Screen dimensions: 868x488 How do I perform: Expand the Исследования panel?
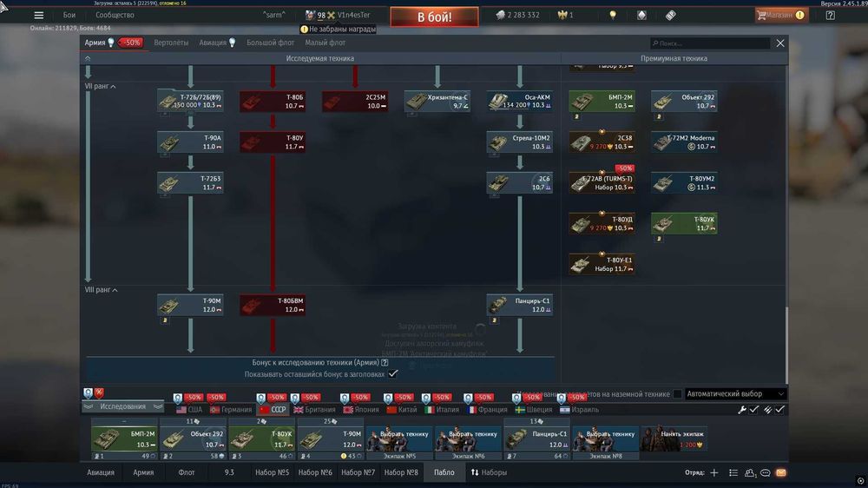(123, 406)
